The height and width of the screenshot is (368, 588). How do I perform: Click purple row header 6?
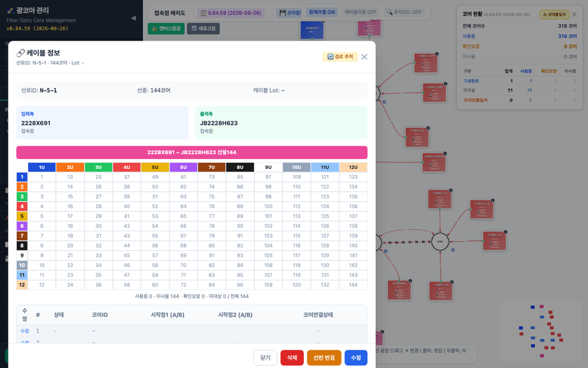(22, 226)
